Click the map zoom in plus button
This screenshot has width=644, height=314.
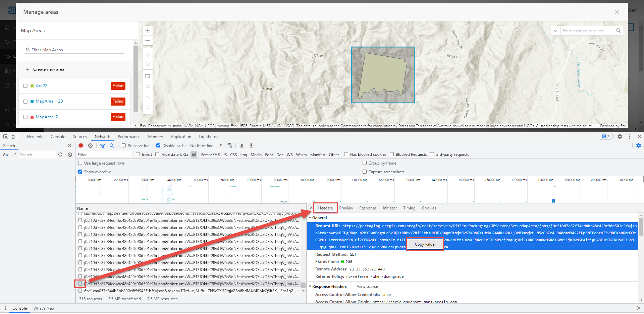coord(148,31)
